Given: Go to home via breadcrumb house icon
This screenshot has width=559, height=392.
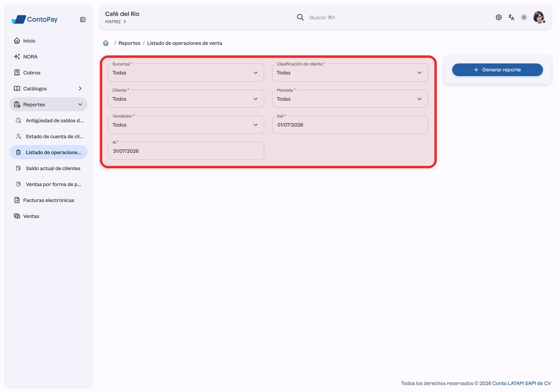Looking at the screenshot, I should (106, 43).
